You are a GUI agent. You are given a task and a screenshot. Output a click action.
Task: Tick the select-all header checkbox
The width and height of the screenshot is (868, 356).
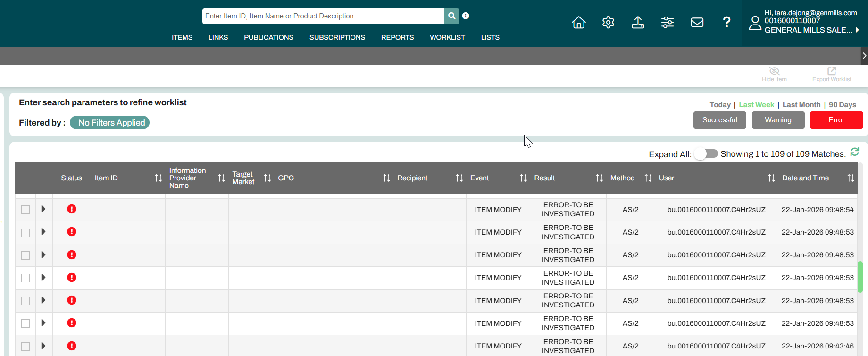tap(25, 178)
